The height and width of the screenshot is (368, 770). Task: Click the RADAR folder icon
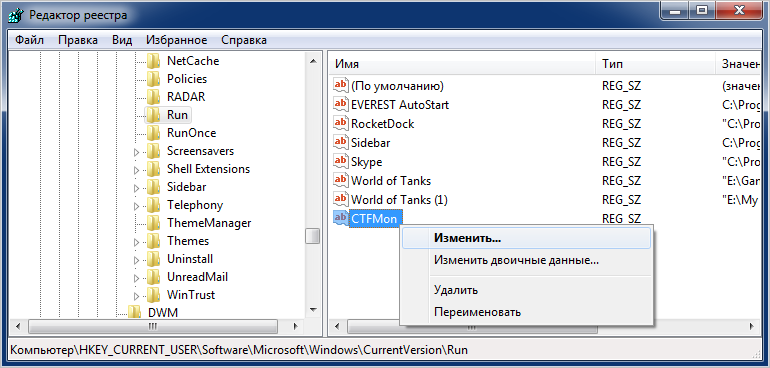[154, 97]
